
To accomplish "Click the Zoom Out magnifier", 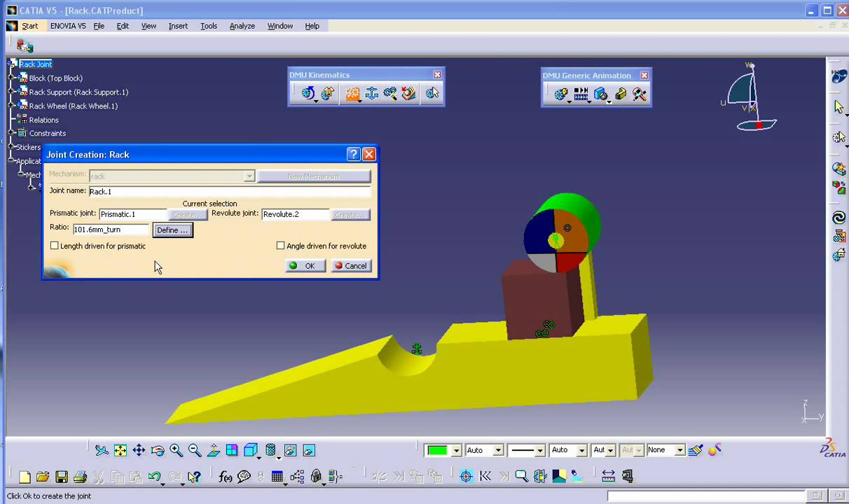I will tap(195, 450).
